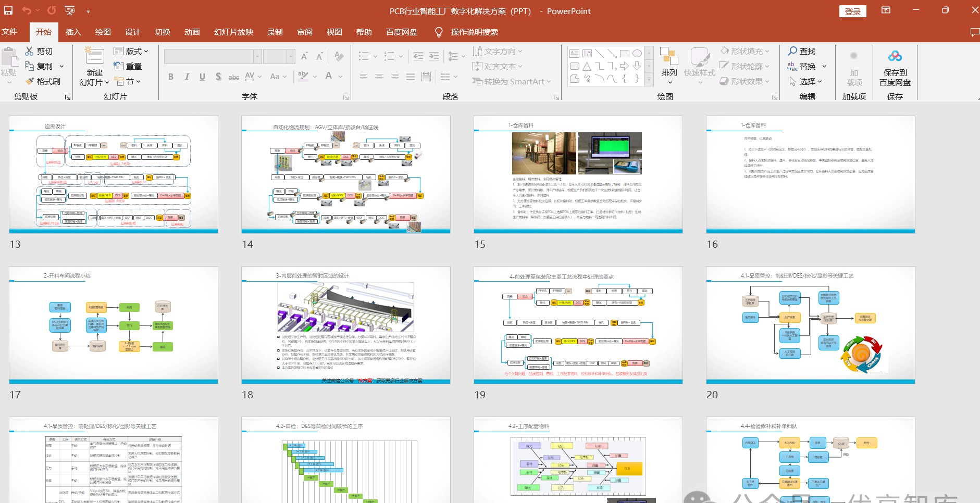980x503 pixels.
Task: Start slideshow from beginning icon
Action: tap(70, 10)
